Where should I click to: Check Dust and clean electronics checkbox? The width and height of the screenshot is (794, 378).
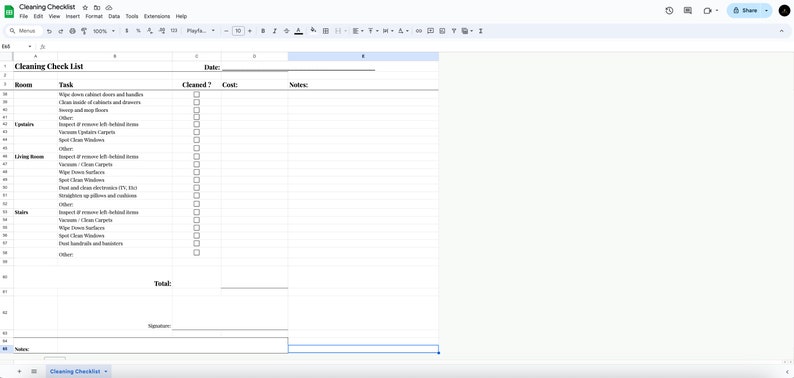point(196,187)
